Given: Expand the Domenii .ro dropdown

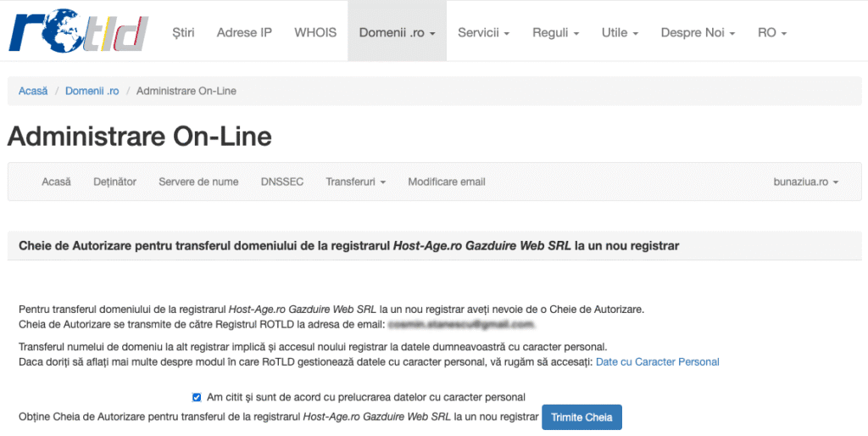Looking at the screenshot, I should [397, 32].
